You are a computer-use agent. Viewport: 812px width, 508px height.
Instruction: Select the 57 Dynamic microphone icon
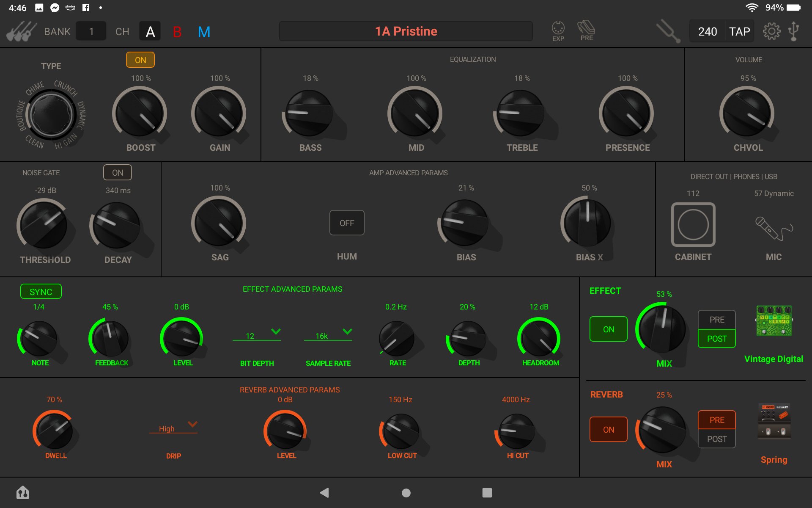pyautogui.click(x=774, y=228)
